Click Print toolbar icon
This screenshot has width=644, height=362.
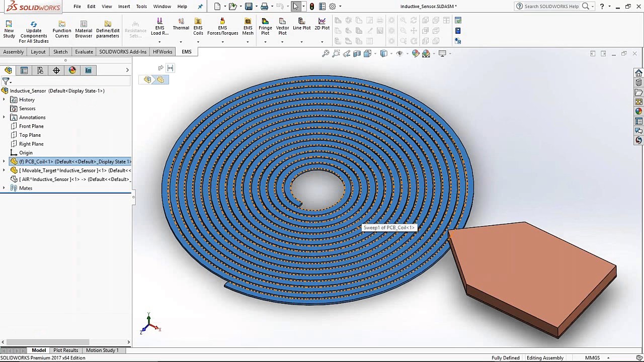click(x=264, y=6)
